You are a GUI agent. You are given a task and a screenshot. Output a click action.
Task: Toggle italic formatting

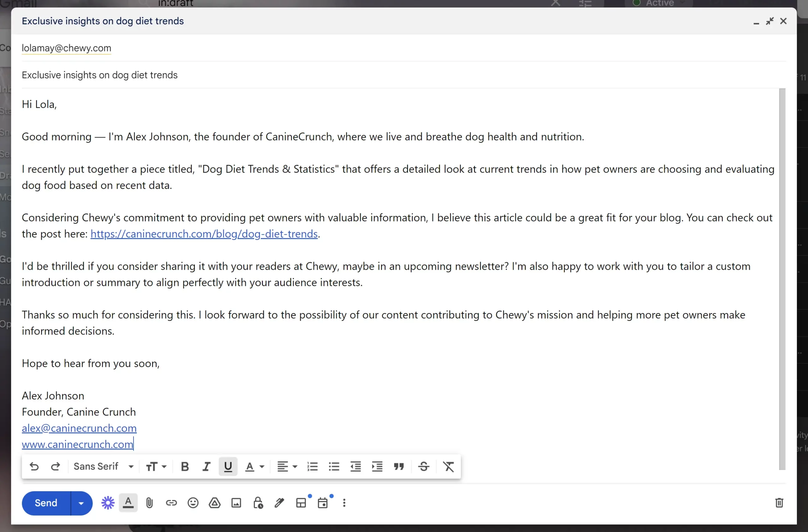tap(206, 466)
